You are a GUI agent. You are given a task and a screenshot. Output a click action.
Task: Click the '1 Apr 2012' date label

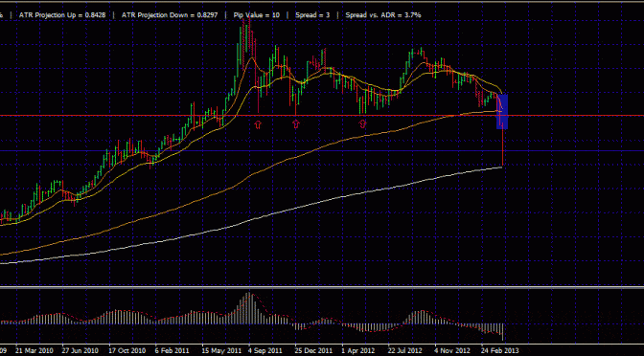pos(359,351)
